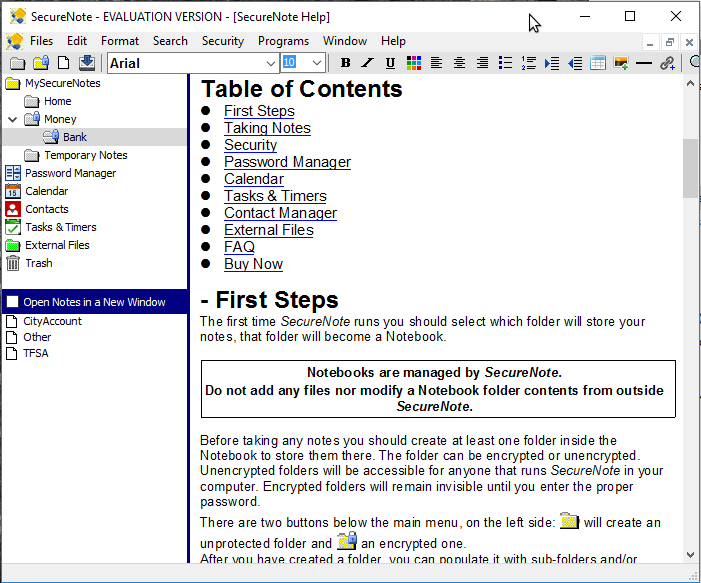Open the Password Manager in the sidebar
The image size is (701, 583).
pos(61,173)
